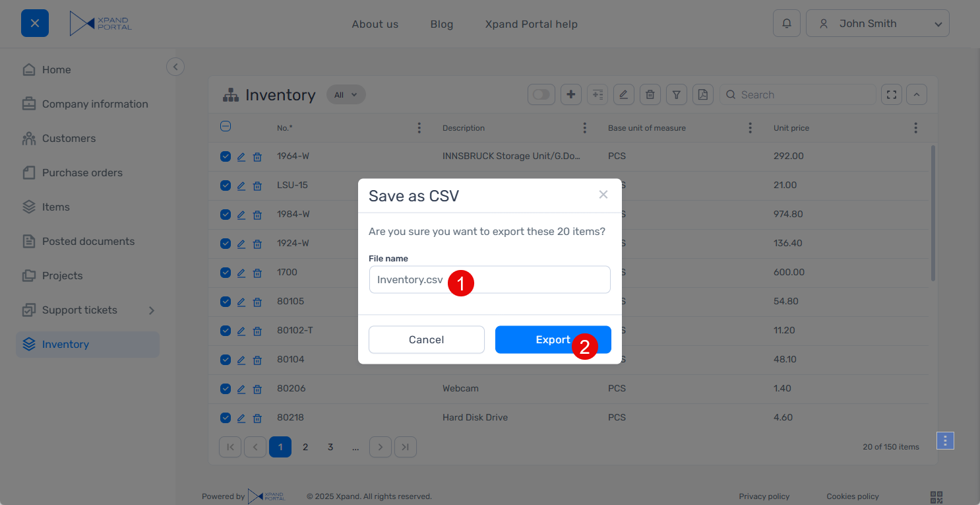Viewport: 980px width, 505px height.
Task: Click the PDF export icon in toolbar
Action: pyautogui.click(x=703, y=95)
